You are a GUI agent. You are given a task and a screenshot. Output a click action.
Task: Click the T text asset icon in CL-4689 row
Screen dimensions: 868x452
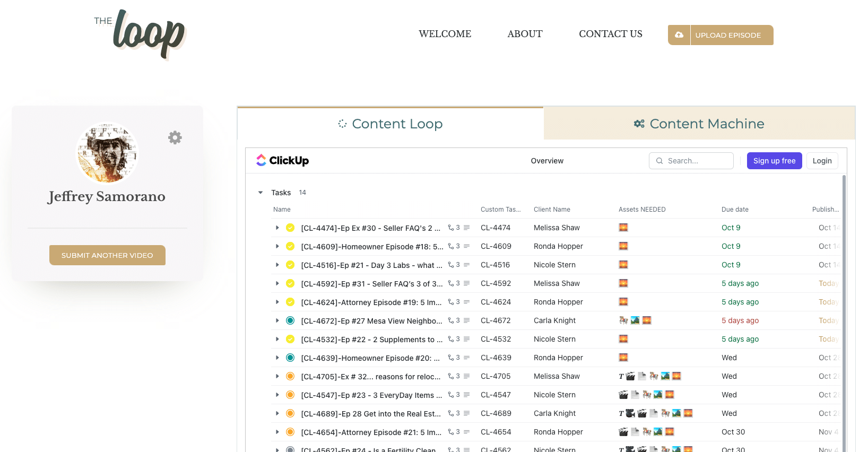point(621,413)
